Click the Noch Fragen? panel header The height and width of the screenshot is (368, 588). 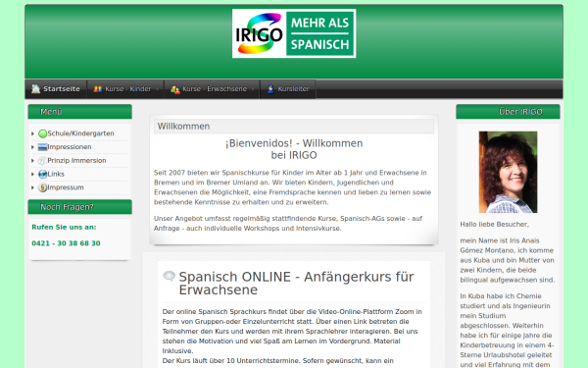pos(80,207)
